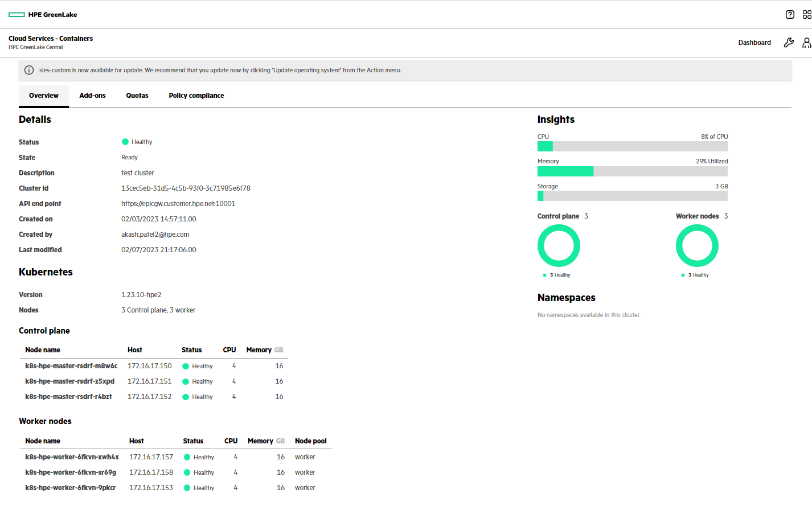
Task: Click node name k8s-hpe-master-rsdrf-r4bzt
Action: click(x=68, y=397)
